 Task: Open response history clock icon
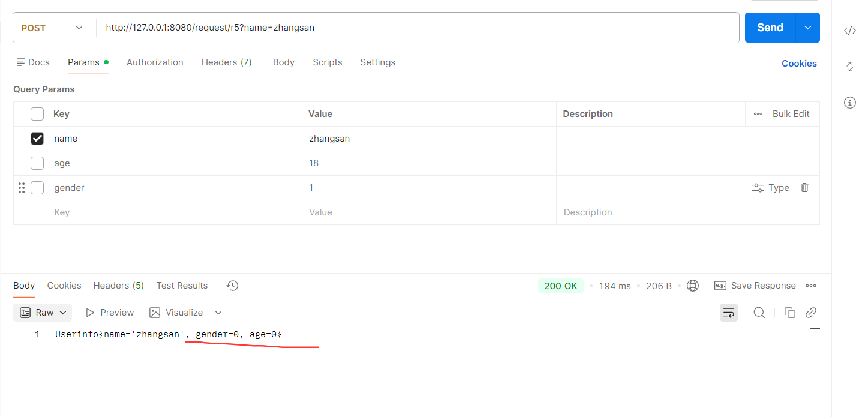click(x=233, y=286)
